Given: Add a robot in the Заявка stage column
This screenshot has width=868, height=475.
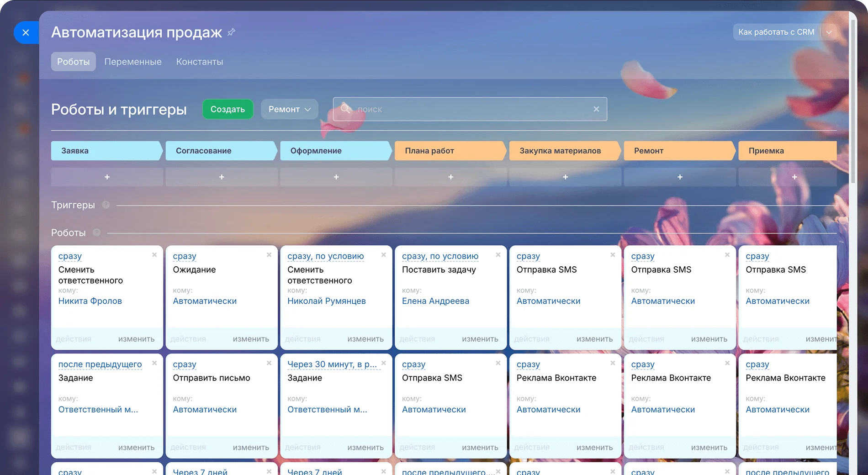Looking at the screenshot, I should pyautogui.click(x=107, y=177).
